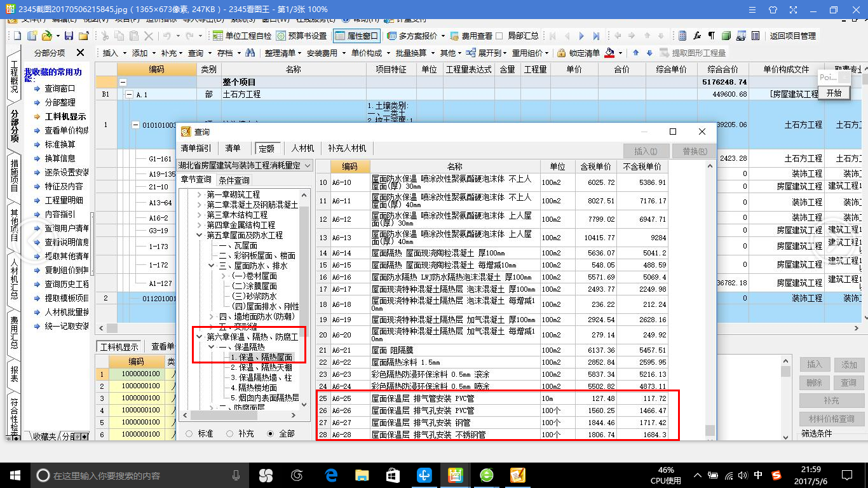Click the paragraph mark ¶ icon
The height and width of the screenshot is (488, 868).
(711, 36)
